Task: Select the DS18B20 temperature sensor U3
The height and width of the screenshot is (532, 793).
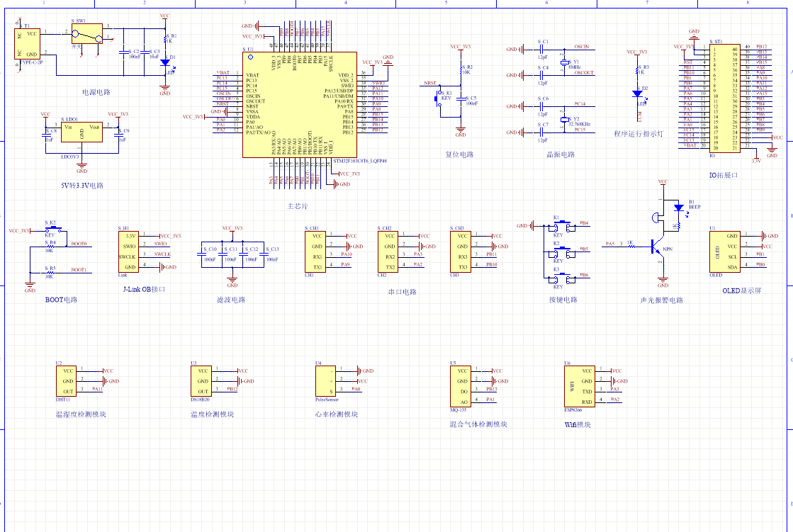Action: tap(201, 381)
